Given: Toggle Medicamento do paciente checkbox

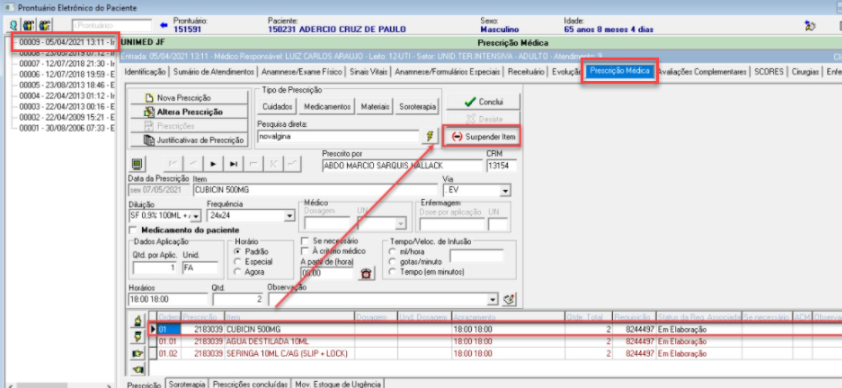Looking at the screenshot, I should (133, 230).
